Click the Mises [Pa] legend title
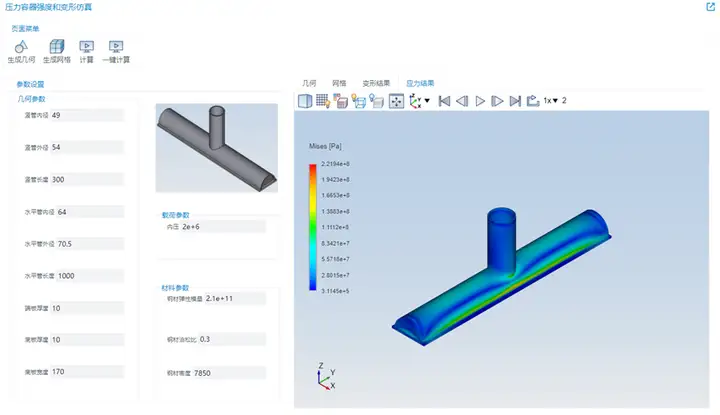 325,146
